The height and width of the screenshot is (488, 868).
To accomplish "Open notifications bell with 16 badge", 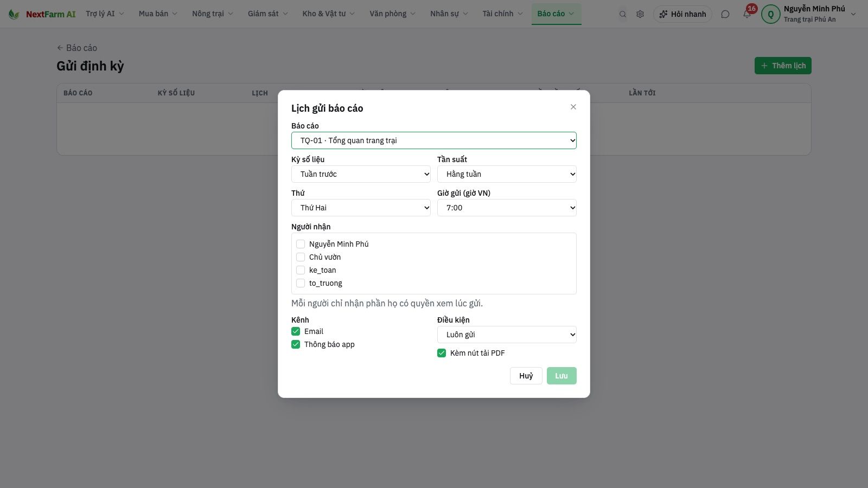I will pyautogui.click(x=747, y=14).
